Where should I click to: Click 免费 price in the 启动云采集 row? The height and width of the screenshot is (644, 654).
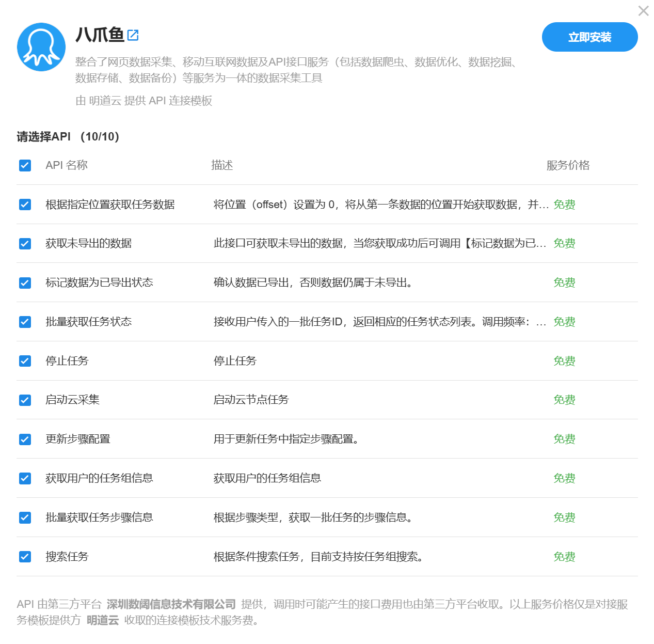point(564,400)
